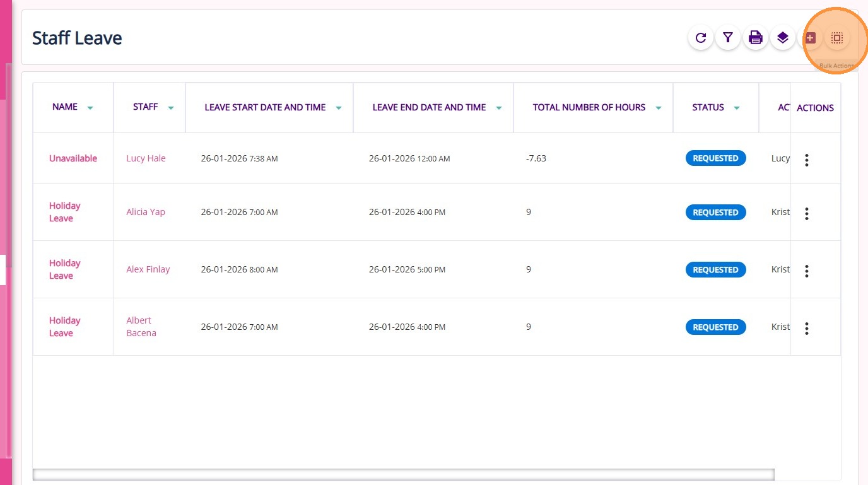This screenshot has width=868, height=485.
Task: Click Requested status badge for Alex Finlay
Action: click(x=715, y=270)
